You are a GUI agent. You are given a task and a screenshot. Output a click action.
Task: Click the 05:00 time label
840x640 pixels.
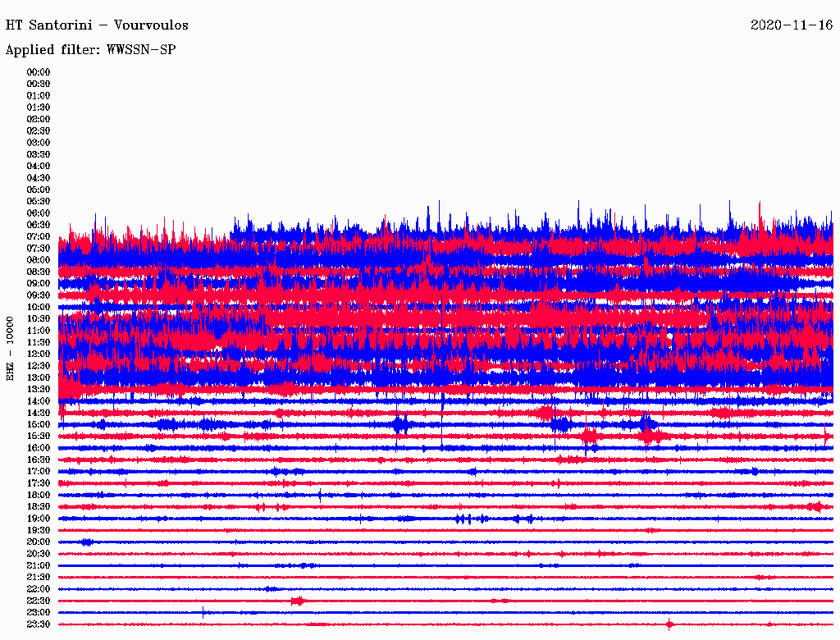click(39, 190)
